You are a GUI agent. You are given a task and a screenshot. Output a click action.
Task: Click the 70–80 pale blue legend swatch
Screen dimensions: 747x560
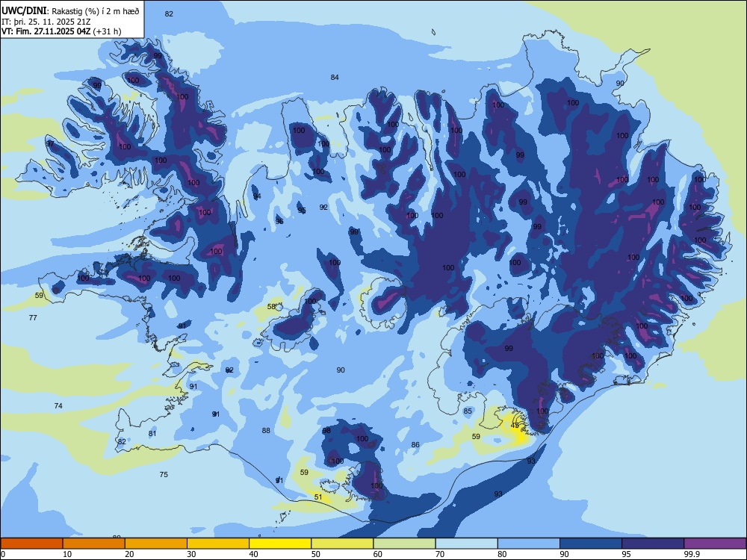pos(466,544)
